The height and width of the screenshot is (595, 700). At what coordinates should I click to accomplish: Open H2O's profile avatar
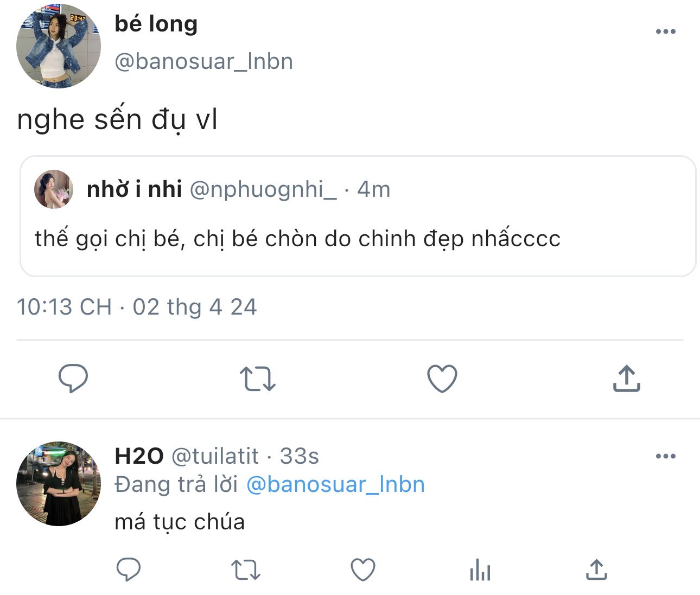59,484
